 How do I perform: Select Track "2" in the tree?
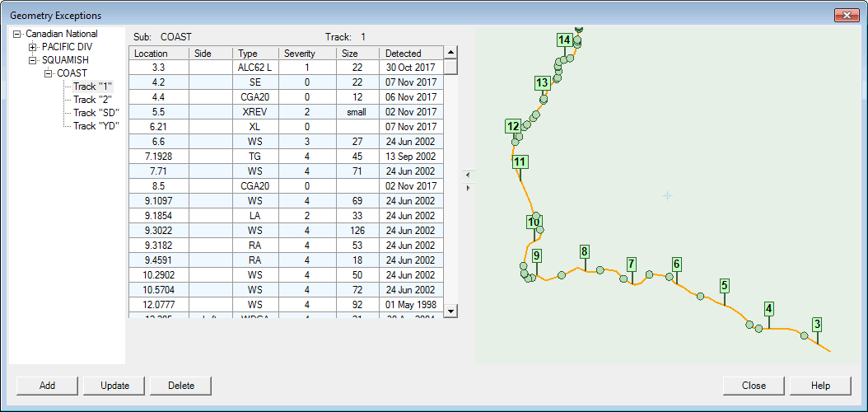pyautogui.click(x=91, y=100)
